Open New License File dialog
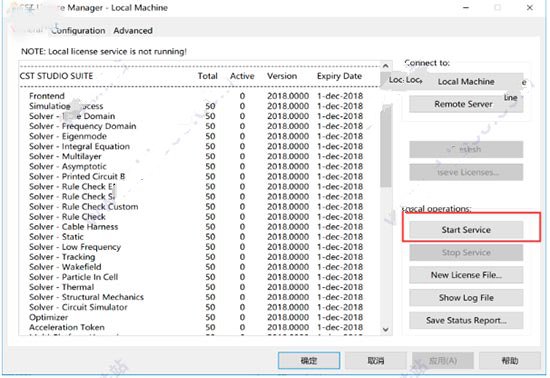Screen dimensions: 550x378 [x=466, y=275]
